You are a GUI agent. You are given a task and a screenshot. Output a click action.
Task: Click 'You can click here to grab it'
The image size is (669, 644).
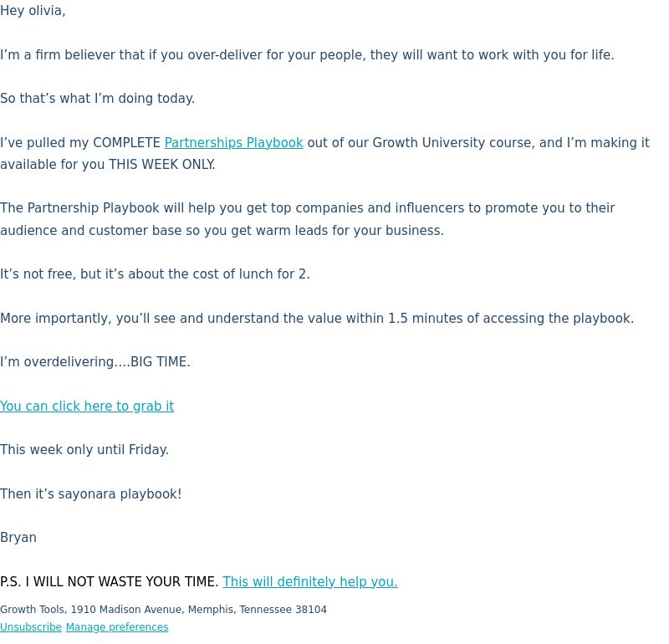coord(87,406)
